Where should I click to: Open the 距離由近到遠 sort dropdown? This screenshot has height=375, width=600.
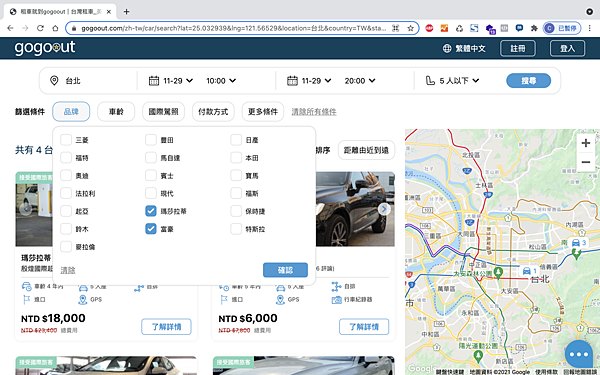366,150
